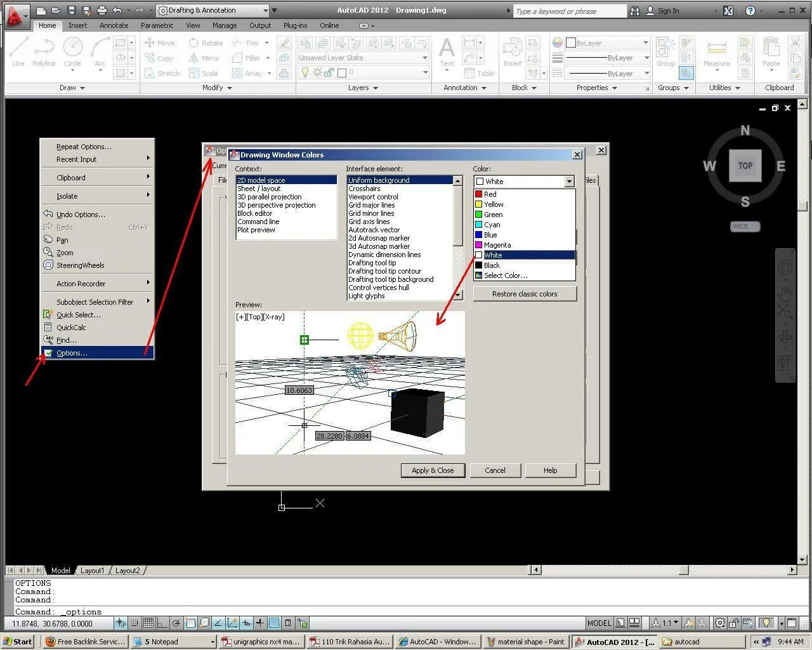The height and width of the screenshot is (650, 812).
Task: Open the Unsaved Layer State dropdown
Action: tap(363, 58)
